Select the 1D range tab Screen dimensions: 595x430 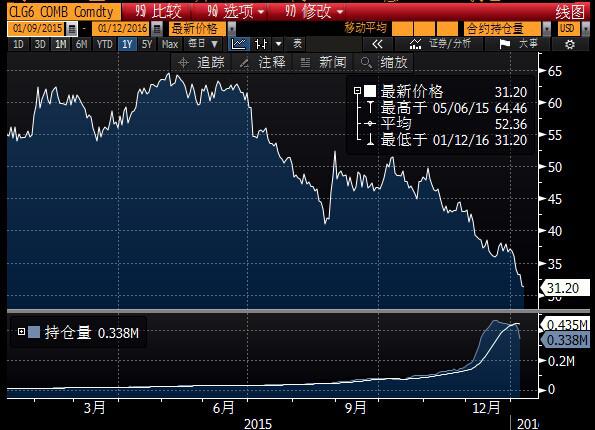18,44
